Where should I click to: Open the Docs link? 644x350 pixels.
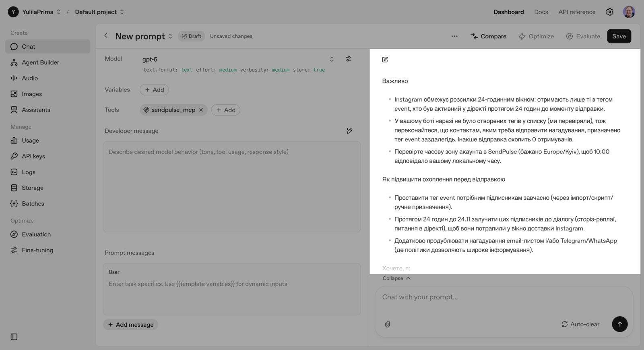point(541,12)
